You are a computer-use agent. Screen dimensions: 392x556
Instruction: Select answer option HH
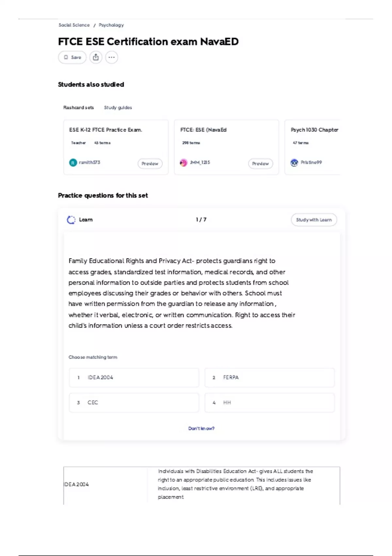coord(269,403)
